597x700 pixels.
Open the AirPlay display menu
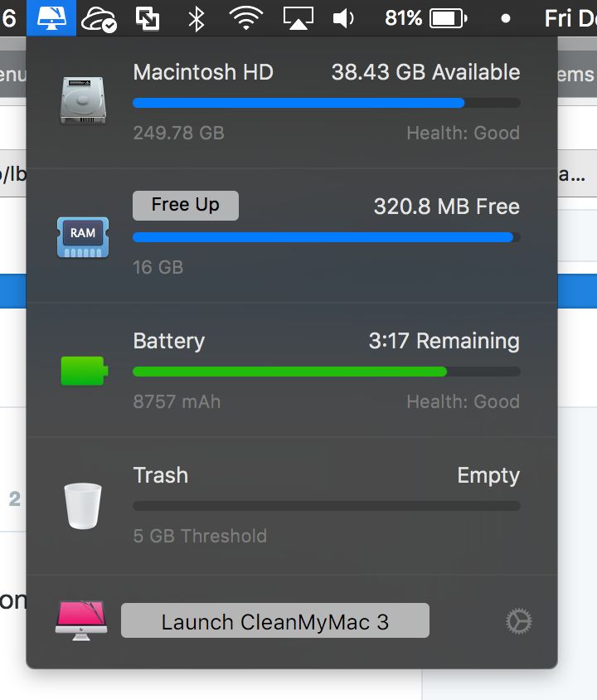[x=298, y=19]
